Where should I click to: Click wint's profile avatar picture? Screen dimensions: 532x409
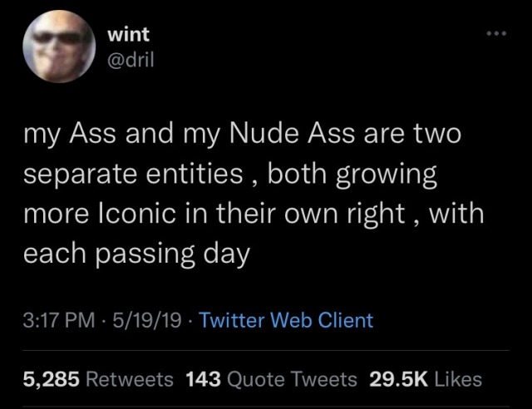[x=57, y=50]
